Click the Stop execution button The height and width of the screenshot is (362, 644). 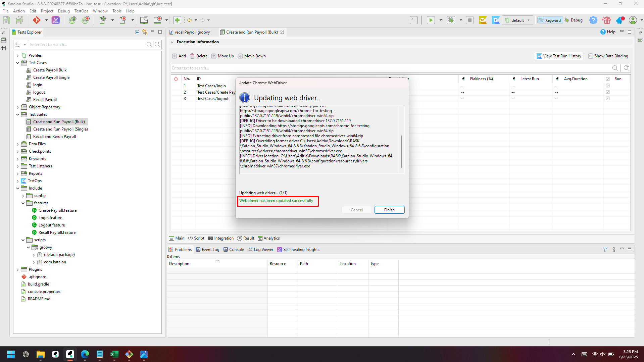pos(470,20)
